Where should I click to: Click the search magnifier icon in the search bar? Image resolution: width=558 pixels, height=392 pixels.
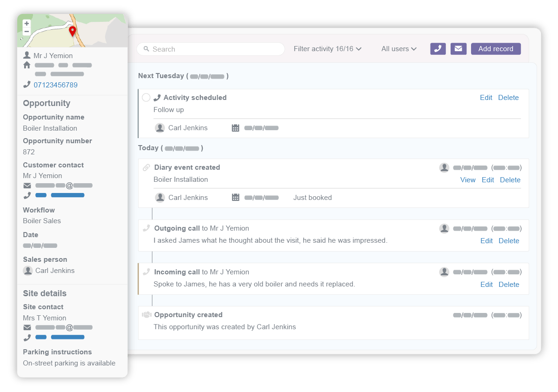146,49
